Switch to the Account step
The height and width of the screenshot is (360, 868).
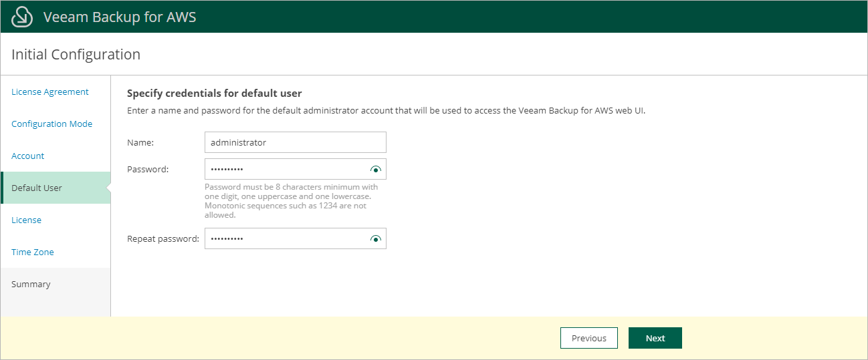click(x=28, y=156)
